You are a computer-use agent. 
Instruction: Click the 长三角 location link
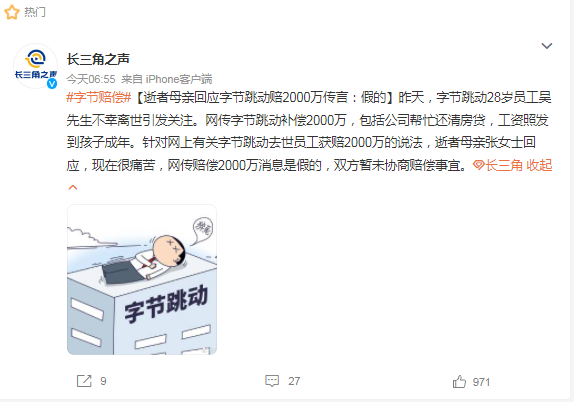coord(504,165)
